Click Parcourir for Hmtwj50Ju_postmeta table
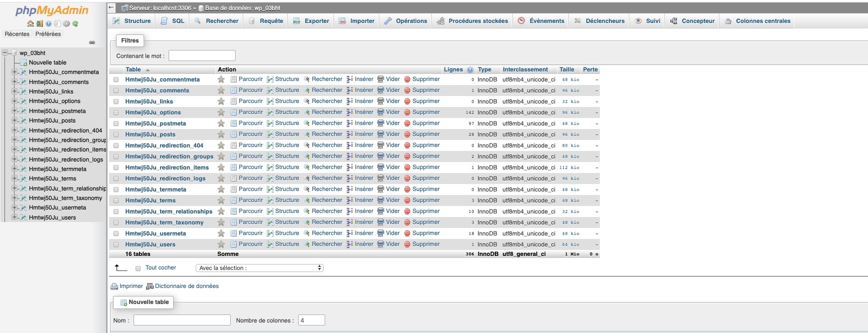868x333 pixels. (250, 123)
